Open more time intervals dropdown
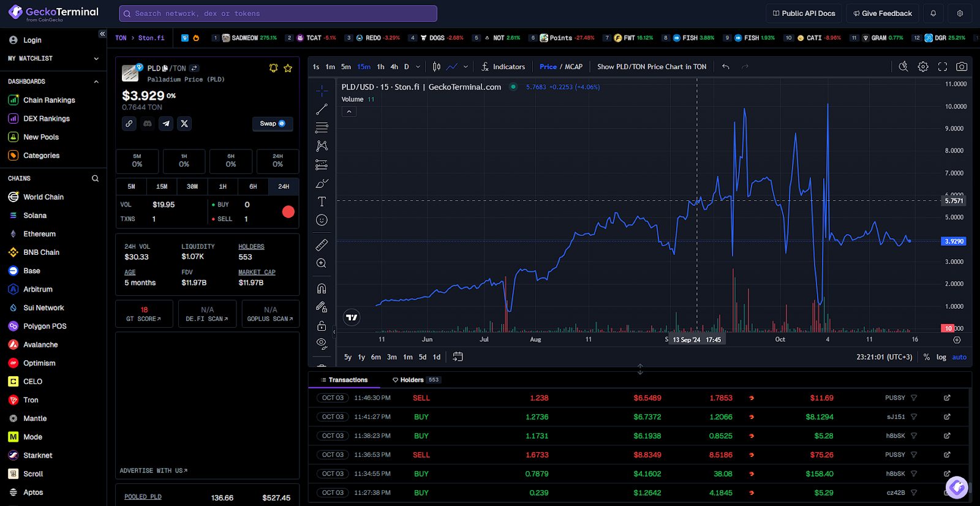The width and height of the screenshot is (980, 506). click(x=418, y=67)
